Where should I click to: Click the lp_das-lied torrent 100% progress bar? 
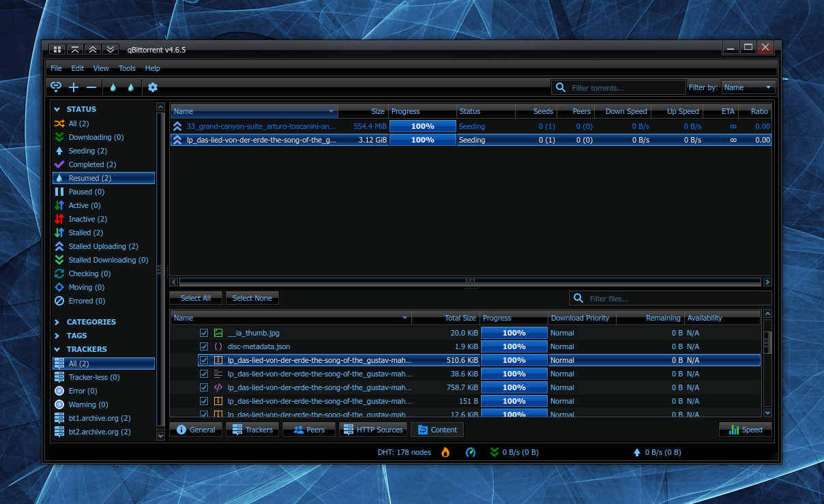(x=422, y=140)
